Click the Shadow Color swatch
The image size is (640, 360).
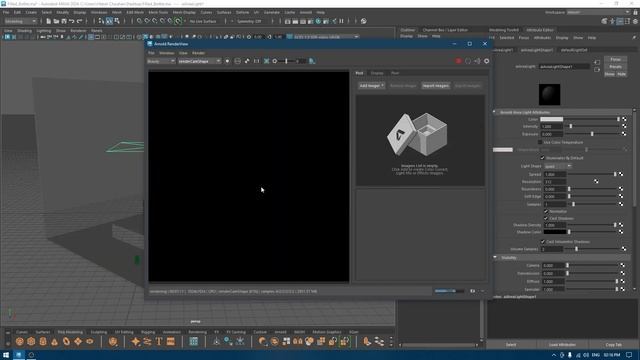click(555, 232)
